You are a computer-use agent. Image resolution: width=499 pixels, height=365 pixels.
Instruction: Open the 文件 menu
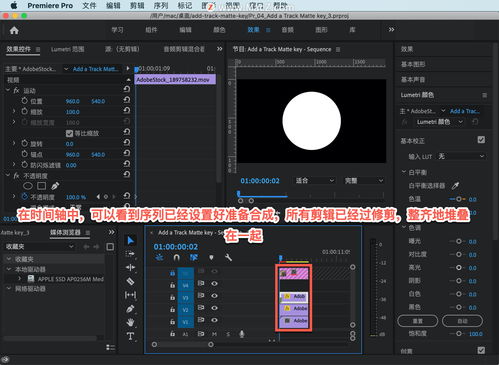click(89, 6)
